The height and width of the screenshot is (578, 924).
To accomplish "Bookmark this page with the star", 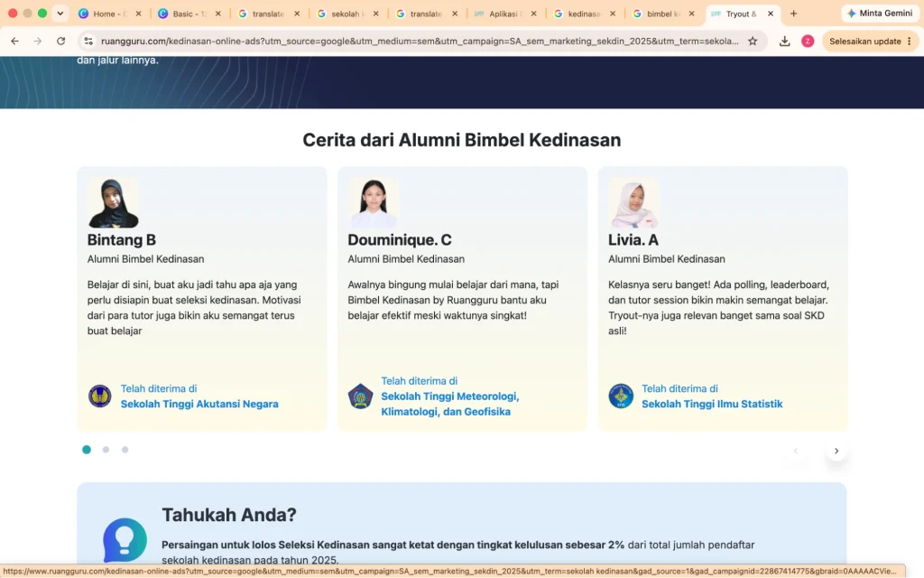I will (753, 42).
